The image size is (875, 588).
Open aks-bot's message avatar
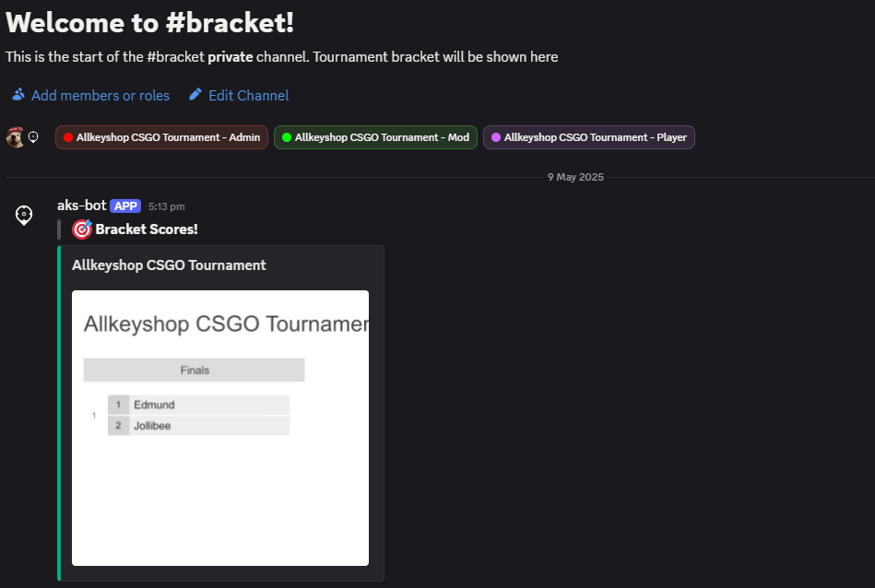(25, 215)
